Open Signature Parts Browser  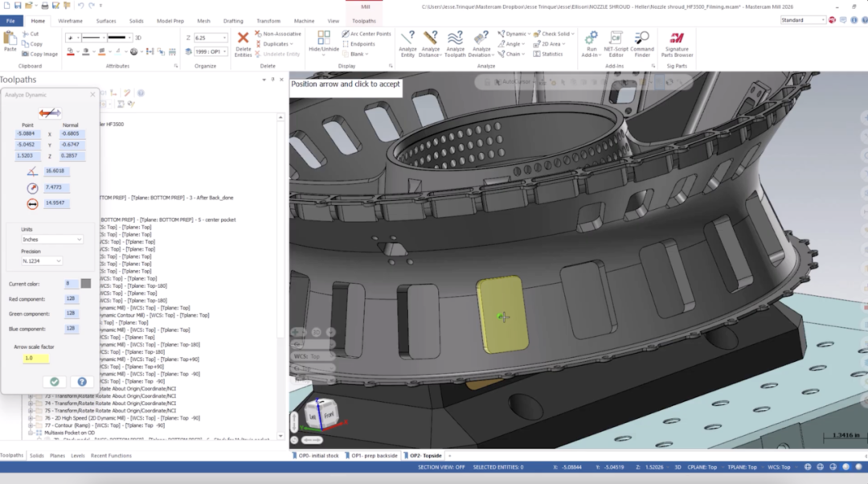[x=677, y=43]
